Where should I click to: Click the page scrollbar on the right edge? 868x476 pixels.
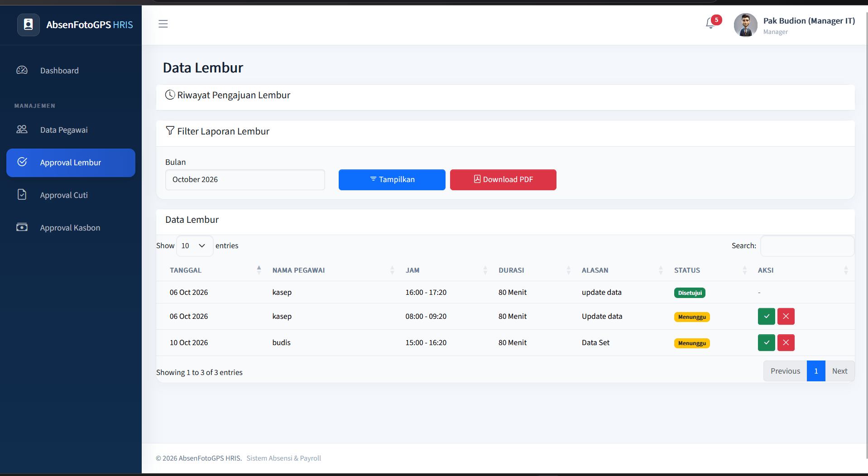coord(866,236)
